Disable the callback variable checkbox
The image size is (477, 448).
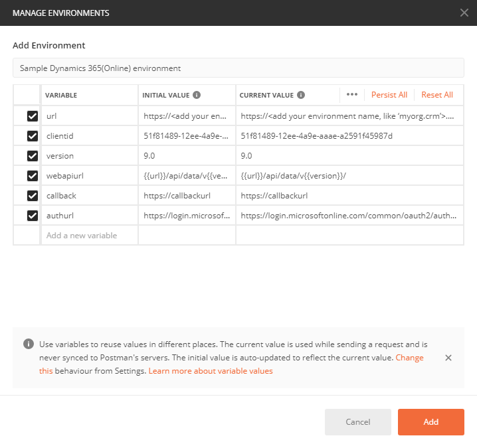33,196
